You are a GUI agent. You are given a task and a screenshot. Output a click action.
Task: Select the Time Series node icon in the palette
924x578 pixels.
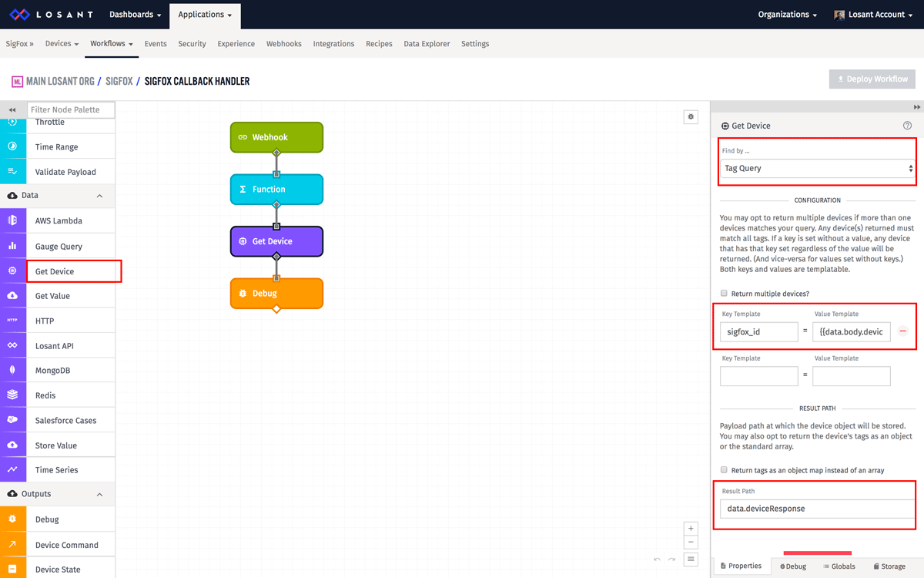pos(12,470)
